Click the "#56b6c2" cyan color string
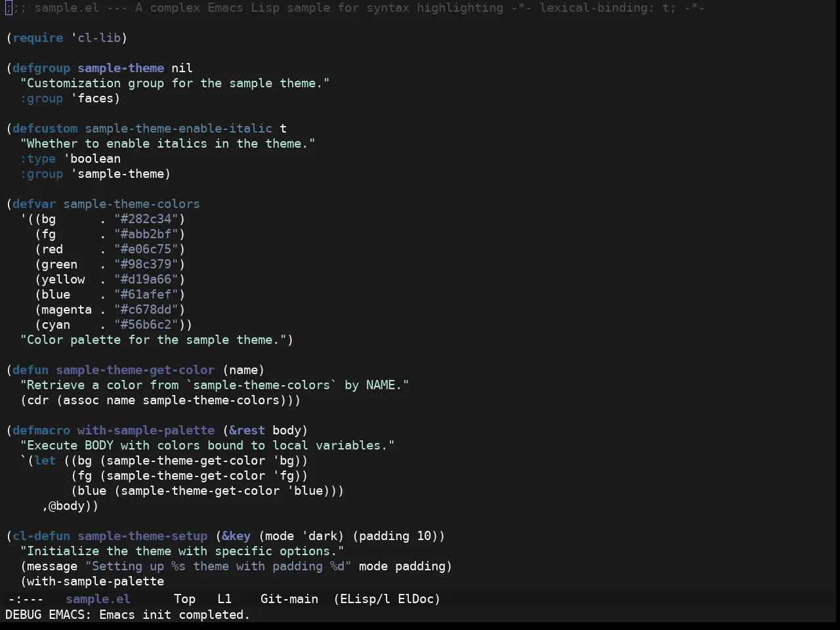 [146, 325]
